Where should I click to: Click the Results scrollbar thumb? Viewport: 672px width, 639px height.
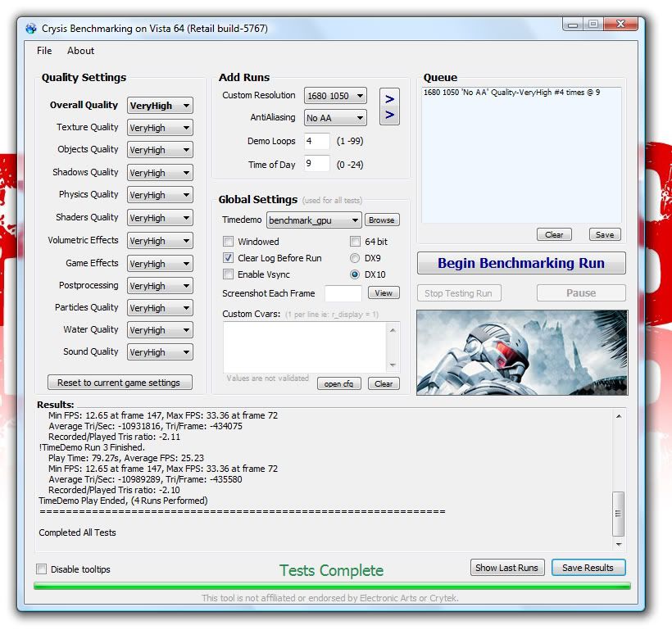(x=618, y=514)
